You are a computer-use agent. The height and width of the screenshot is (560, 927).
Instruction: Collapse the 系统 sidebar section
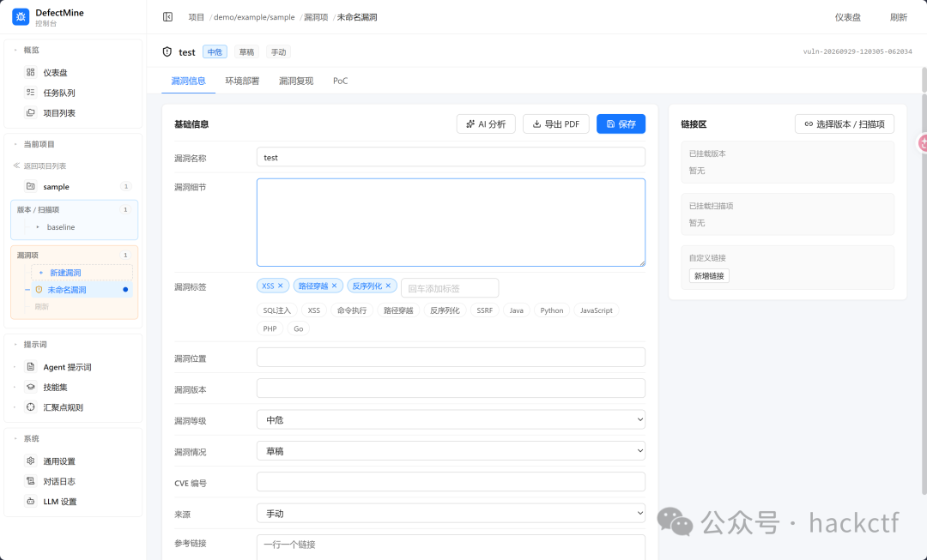(x=15, y=438)
